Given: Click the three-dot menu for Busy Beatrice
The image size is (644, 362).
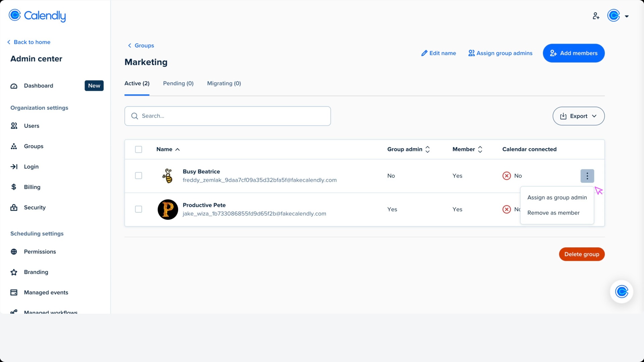Looking at the screenshot, I should tap(587, 176).
